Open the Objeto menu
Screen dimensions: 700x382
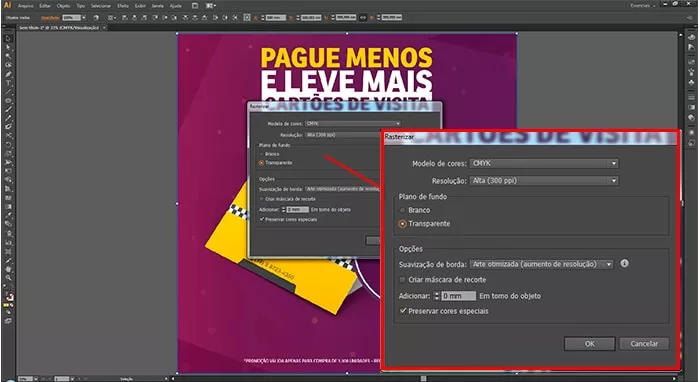click(63, 6)
